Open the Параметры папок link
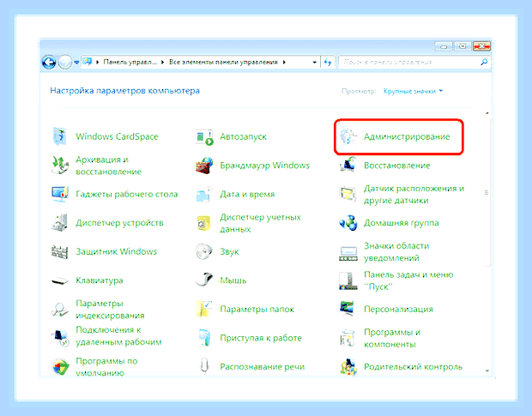 pos(257,309)
